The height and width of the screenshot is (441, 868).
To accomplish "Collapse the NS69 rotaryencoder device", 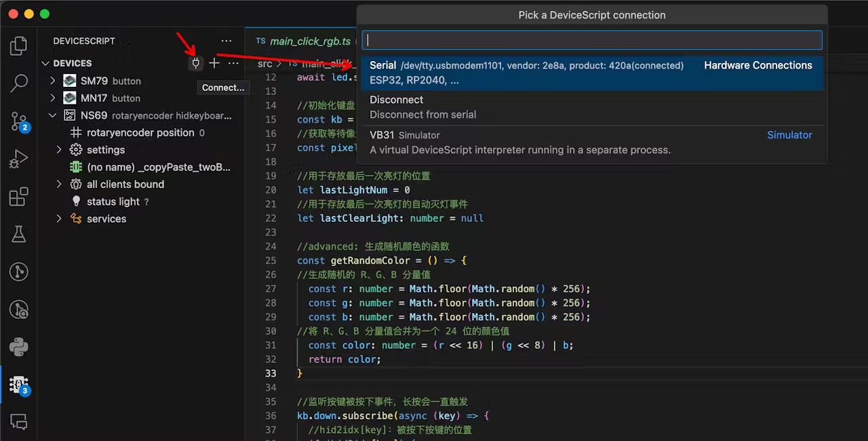I will click(x=52, y=115).
